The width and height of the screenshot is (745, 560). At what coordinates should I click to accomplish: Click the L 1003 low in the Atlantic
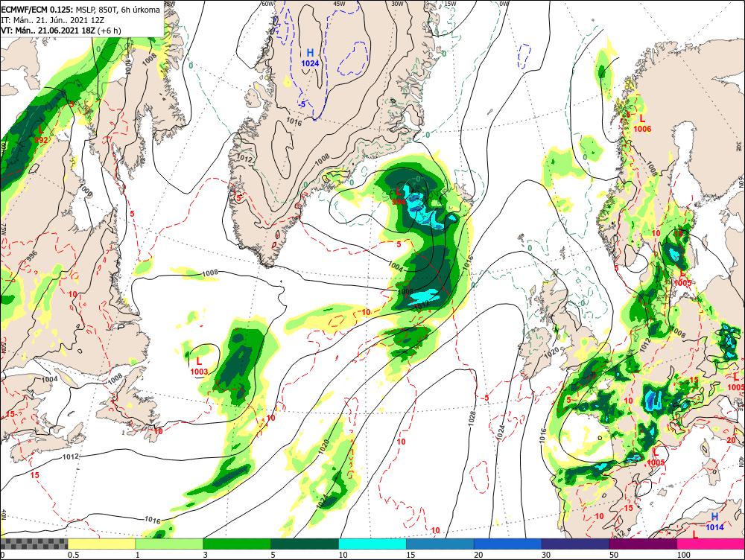[x=199, y=366]
